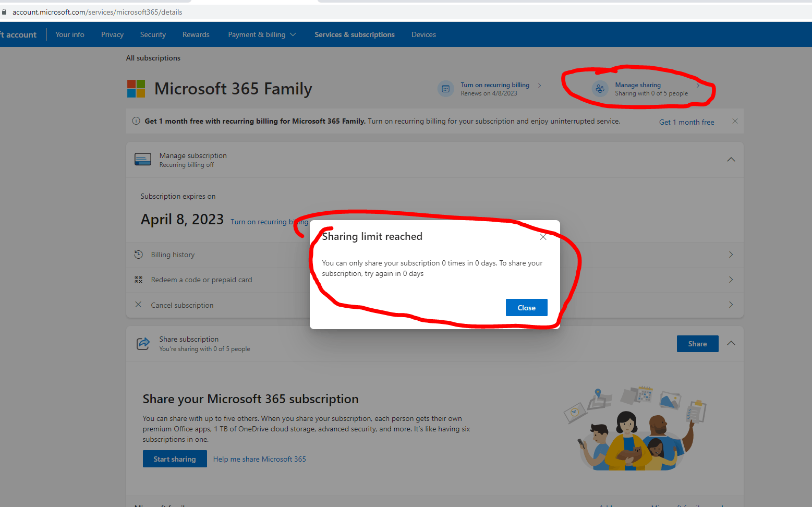This screenshot has width=812, height=507.
Task: Collapse the Manage subscription section
Action: point(731,160)
